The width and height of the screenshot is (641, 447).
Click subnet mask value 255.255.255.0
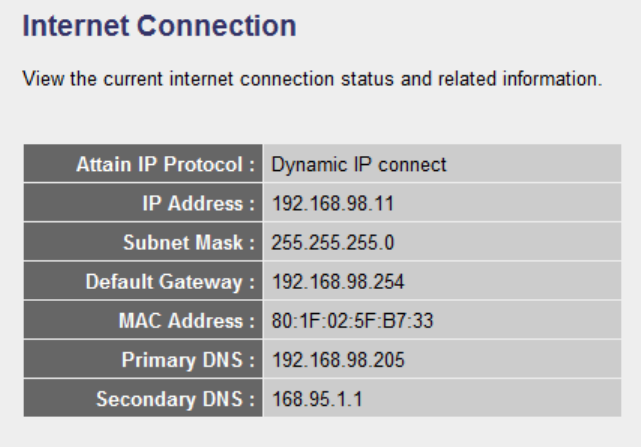(333, 243)
